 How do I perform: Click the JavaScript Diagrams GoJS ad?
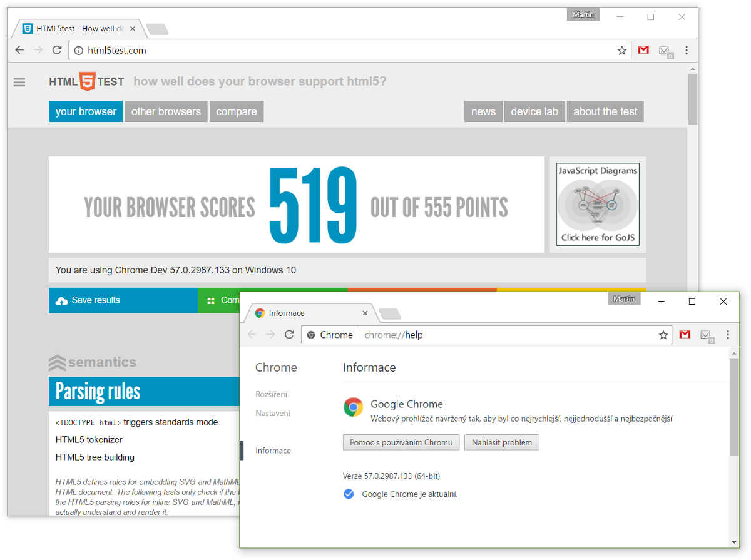point(598,205)
